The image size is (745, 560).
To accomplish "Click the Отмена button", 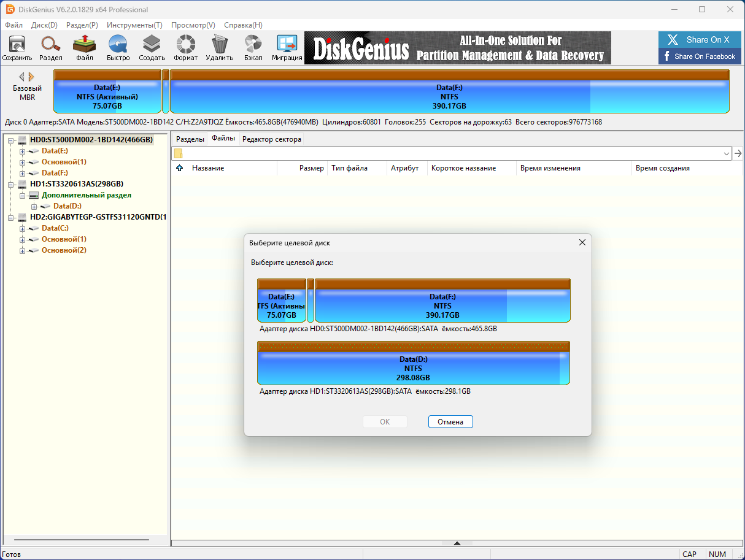I will click(x=450, y=422).
